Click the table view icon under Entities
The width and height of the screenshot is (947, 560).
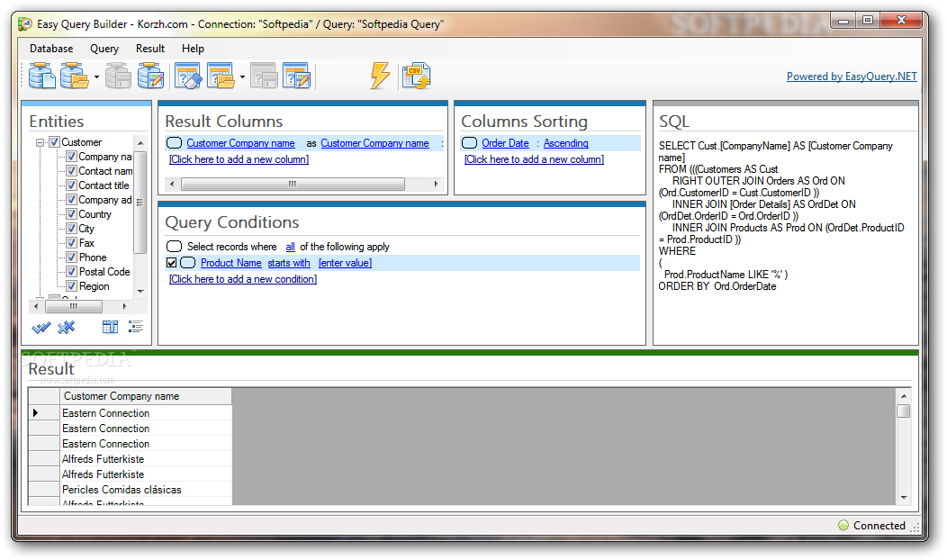pos(110,327)
